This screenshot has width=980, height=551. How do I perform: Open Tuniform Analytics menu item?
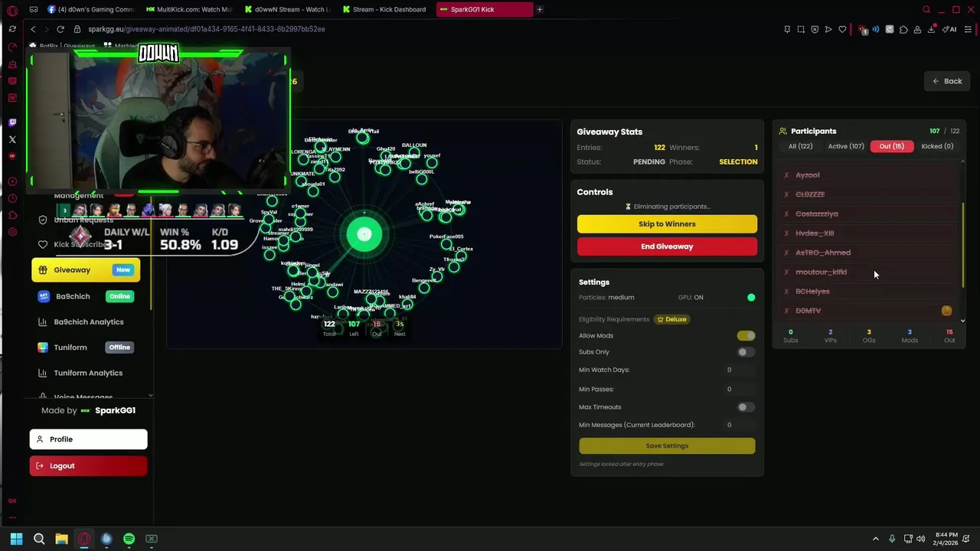86,373
